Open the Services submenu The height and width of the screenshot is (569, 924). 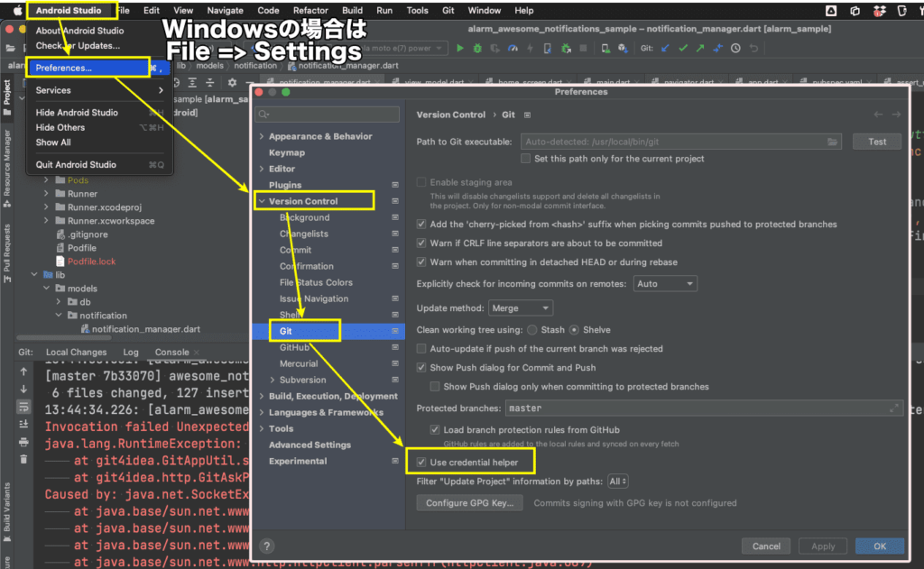tap(99, 90)
